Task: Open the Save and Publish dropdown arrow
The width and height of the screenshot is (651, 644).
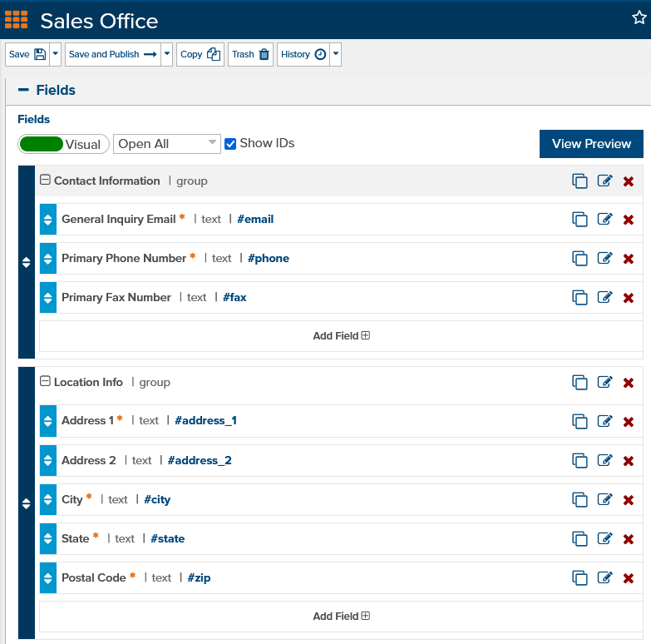Action: tap(167, 54)
